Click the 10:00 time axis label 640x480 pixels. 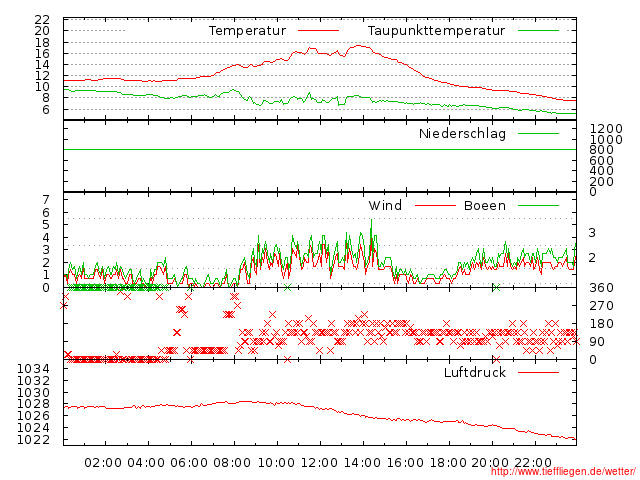276,463
